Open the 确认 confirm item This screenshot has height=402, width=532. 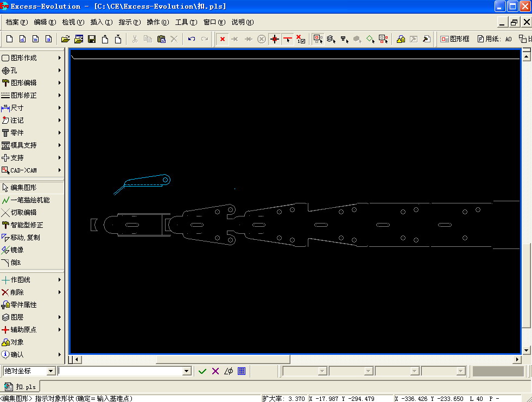coord(32,355)
